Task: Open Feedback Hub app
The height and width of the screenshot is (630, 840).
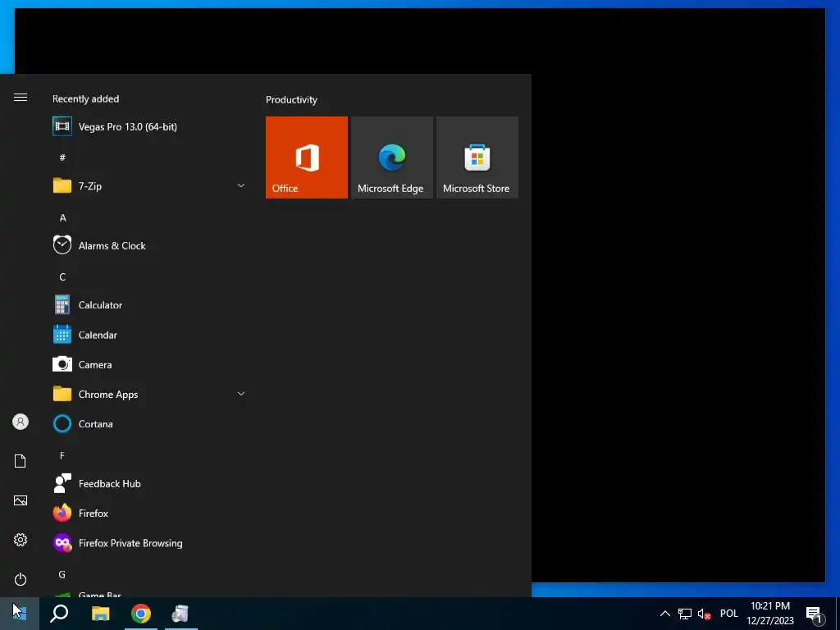Action: 149,484
